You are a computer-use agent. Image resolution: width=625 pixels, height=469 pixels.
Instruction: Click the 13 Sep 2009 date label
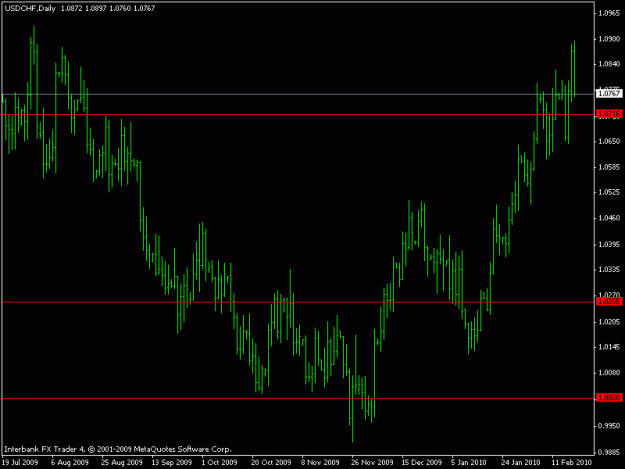point(172,462)
